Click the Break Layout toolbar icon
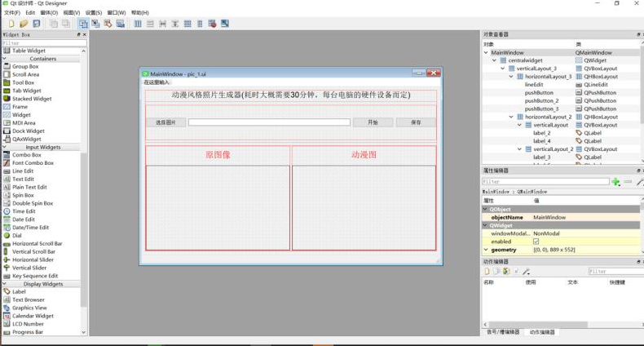Screen dimensions: 644x346 pos(212,24)
